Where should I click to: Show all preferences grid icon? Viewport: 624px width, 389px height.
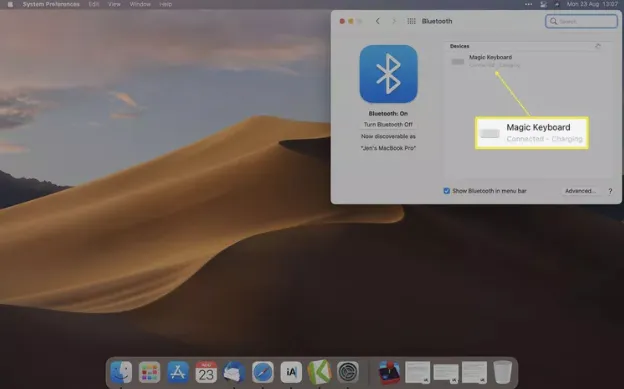pyautogui.click(x=411, y=21)
